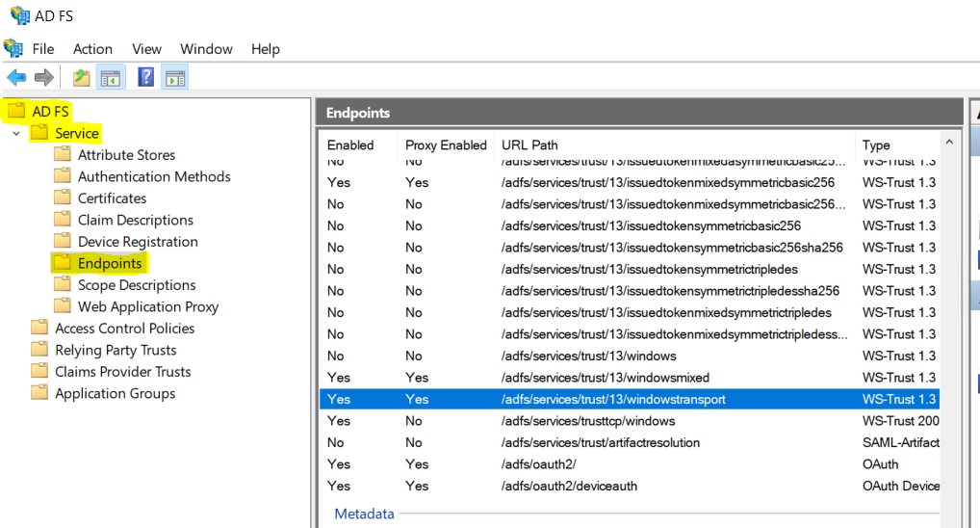Image resolution: width=980 pixels, height=528 pixels.
Task: Select the /adfs/services/trust/13/windowsmixed row
Action: (630, 378)
